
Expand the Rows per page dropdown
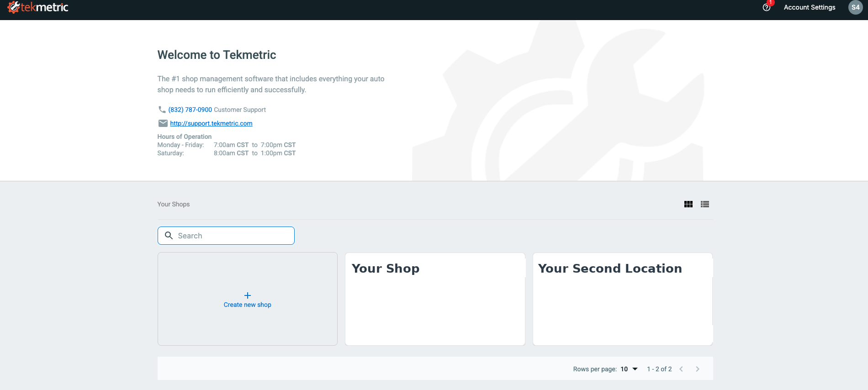click(629, 369)
